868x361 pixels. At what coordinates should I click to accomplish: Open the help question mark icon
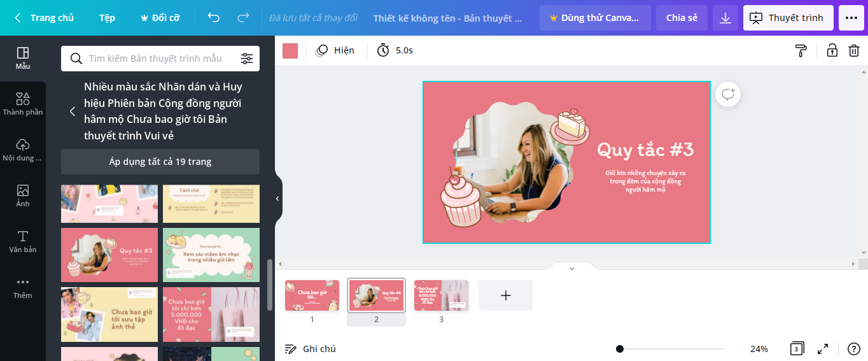pos(854,348)
